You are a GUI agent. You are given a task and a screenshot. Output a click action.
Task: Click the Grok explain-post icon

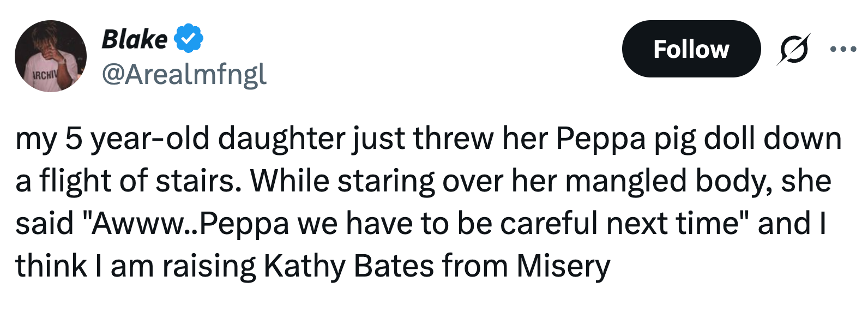(x=793, y=49)
